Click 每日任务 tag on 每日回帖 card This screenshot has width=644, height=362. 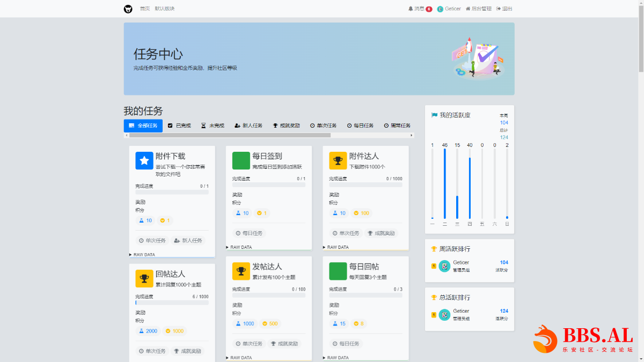pos(346,344)
